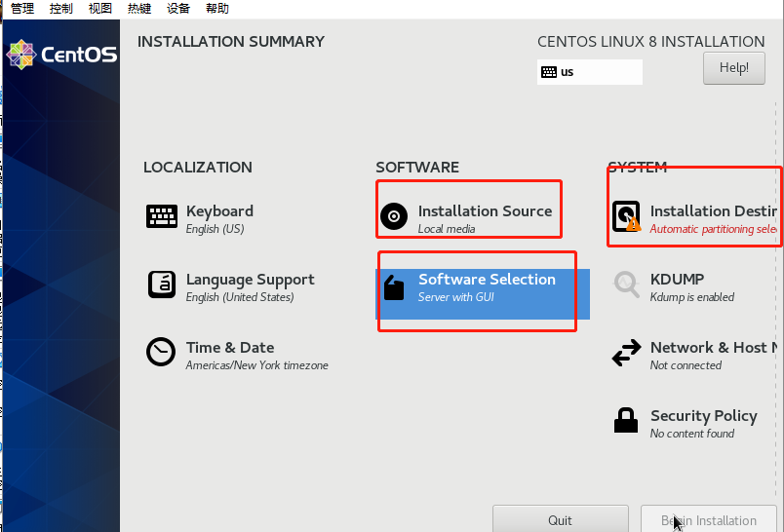Open Language Support icon

pyautogui.click(x=162, y=285)
